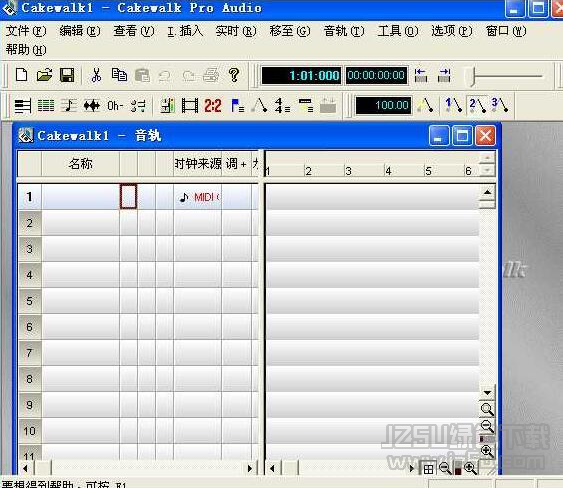Open the Track view toolbar icon
The image size is (563, 488).
(x=23, y=106)
